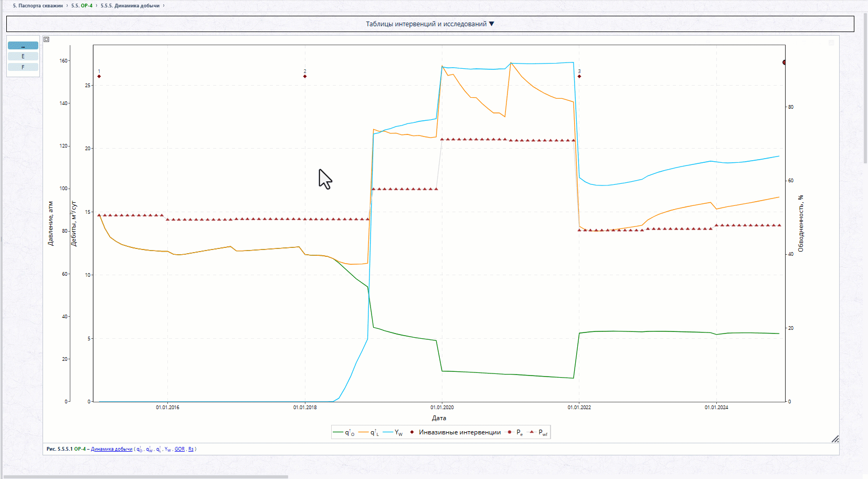Click the maximize chart icon above the plot

(x=46, y=39)
